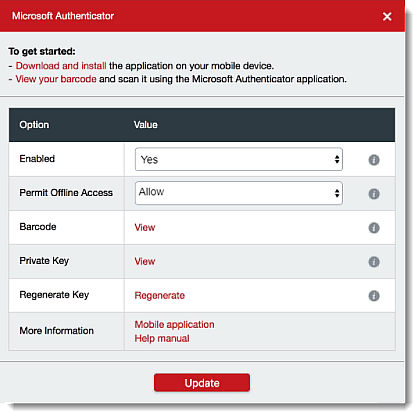413x411 pixels.
Task: Show info for Regenerate Key option
Action: pos(374,296)
